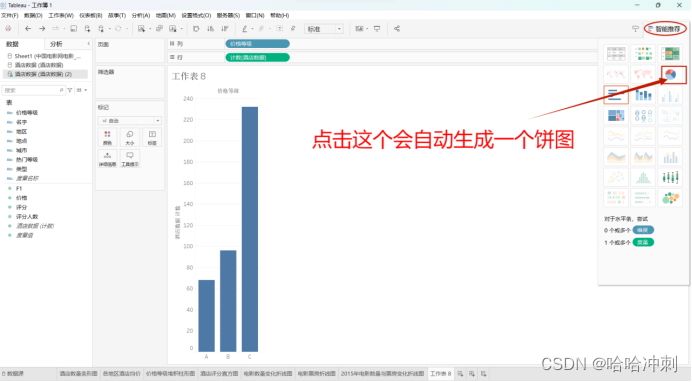Open the 工具提示 tooltip mark card

pyautogui.click(x=130, y=159)
